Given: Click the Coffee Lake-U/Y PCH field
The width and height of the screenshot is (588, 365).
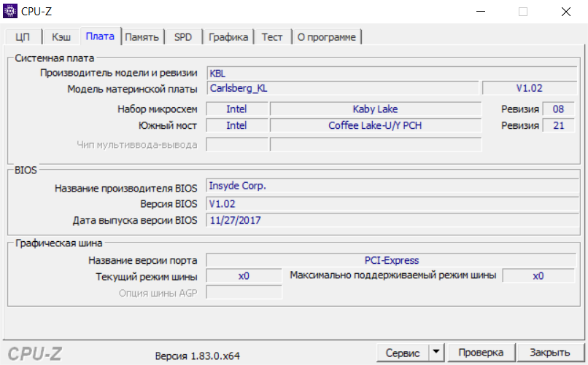Looking at the screenshot, I should pyautogui.click(x=376, y=125).
